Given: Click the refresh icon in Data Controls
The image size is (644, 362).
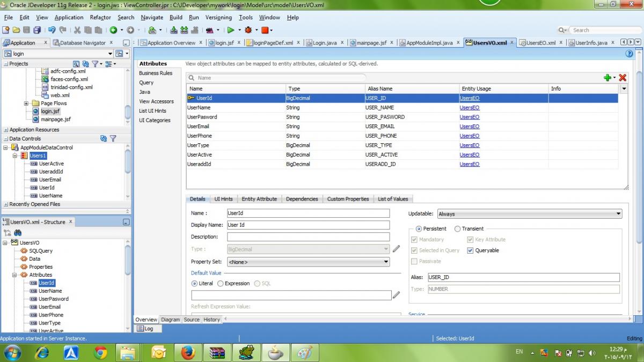Looking at the screenshot, I should pos(104,138).
